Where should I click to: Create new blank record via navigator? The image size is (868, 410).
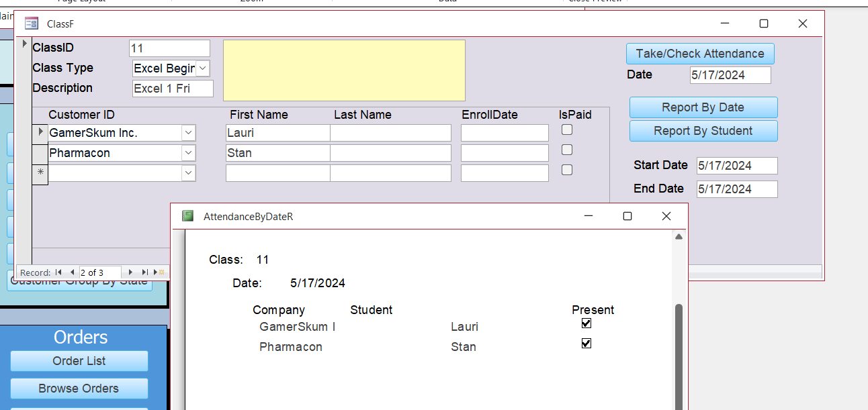pyautogui.click(x=160, y=272)
